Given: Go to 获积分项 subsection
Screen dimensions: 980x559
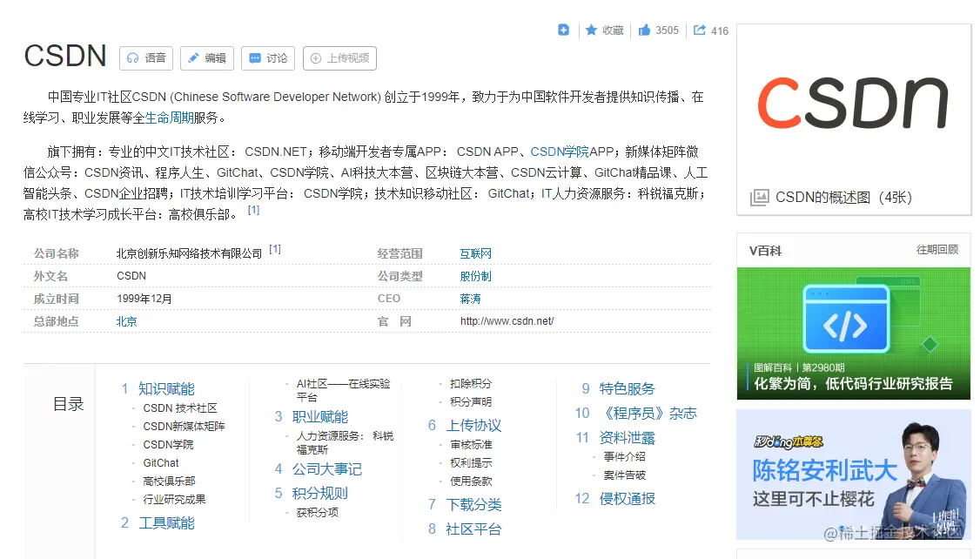Looking at the screenshot, I should [x=318, y=512].
